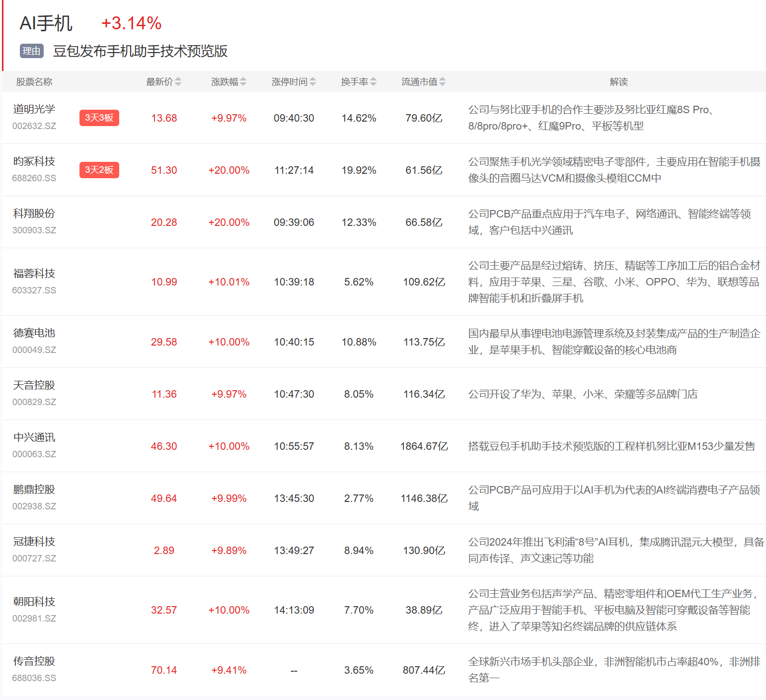Sort by 最新价 column arrows
The height and width of the screenshot is (700, 766).
pyautogui.click(x=178, y=82)
